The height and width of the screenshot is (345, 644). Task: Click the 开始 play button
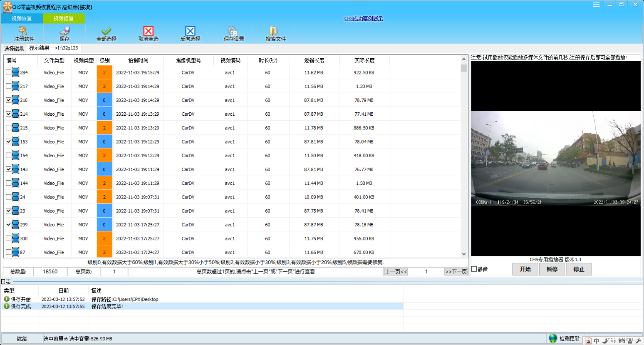click(x=525, y=269)
